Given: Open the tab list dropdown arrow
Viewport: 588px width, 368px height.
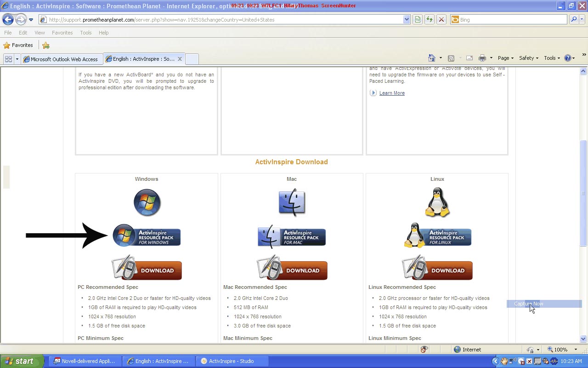Looking at the screenshot, I should tap(17, 59).
